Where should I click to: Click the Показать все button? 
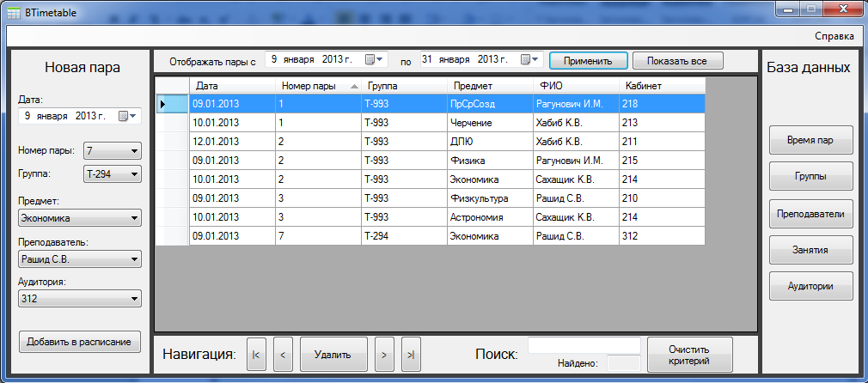click(677, 61)
